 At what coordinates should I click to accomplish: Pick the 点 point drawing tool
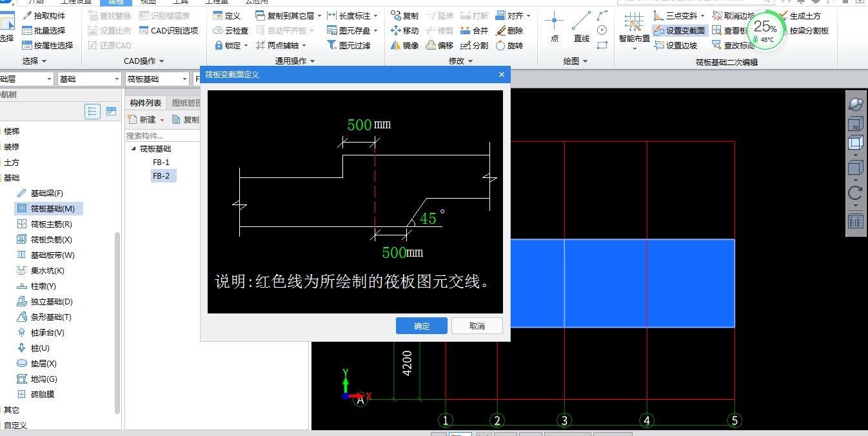point(554,27)
